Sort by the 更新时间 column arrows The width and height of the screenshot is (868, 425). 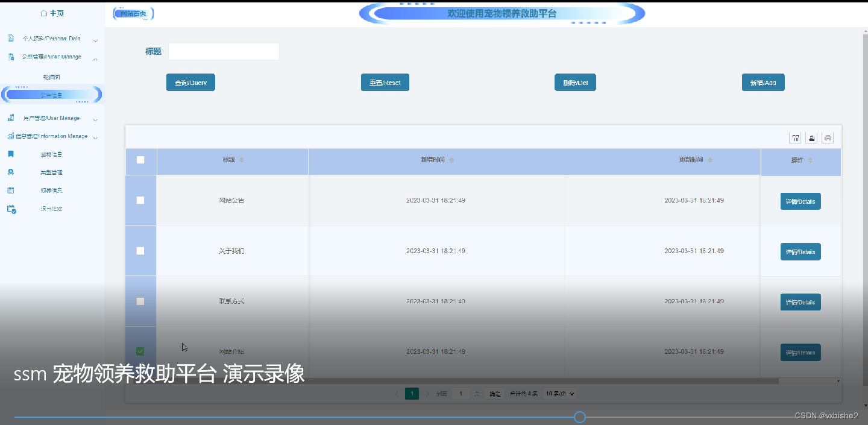(710, 160)
